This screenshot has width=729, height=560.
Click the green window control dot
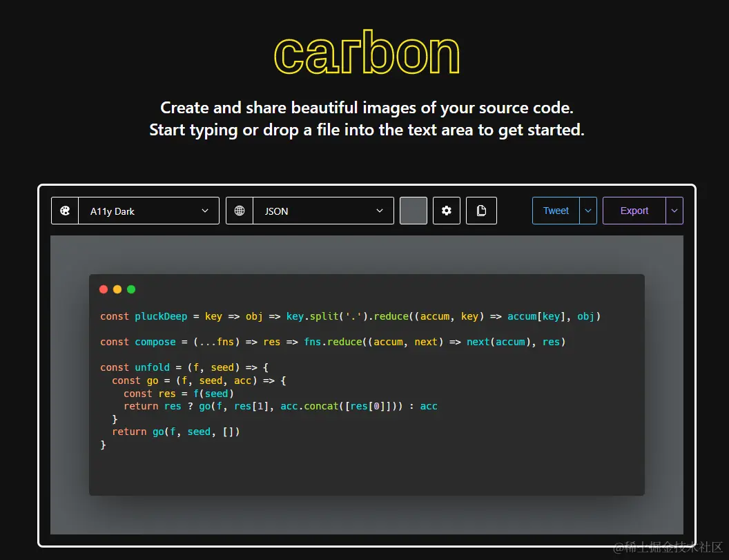coord(131,289)
